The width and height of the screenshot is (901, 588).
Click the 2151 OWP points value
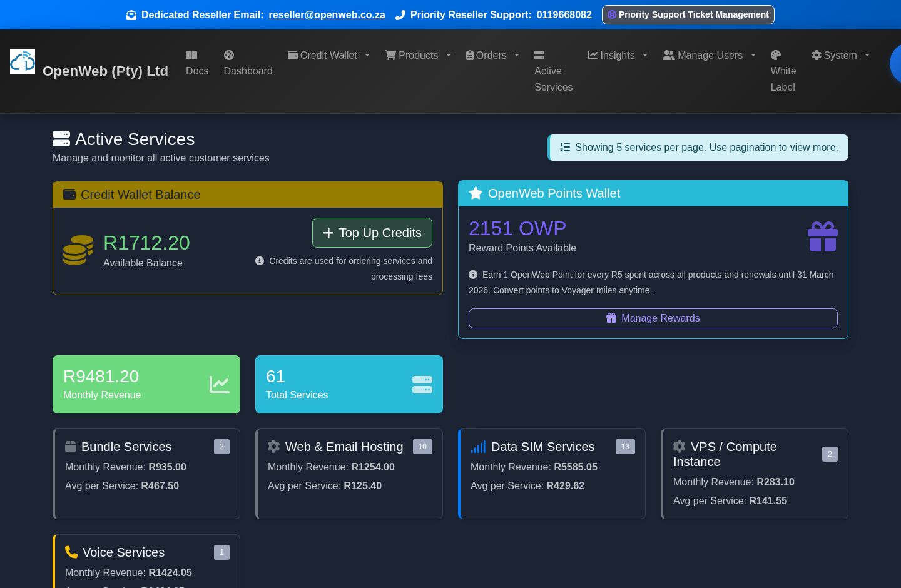[517, 228]
